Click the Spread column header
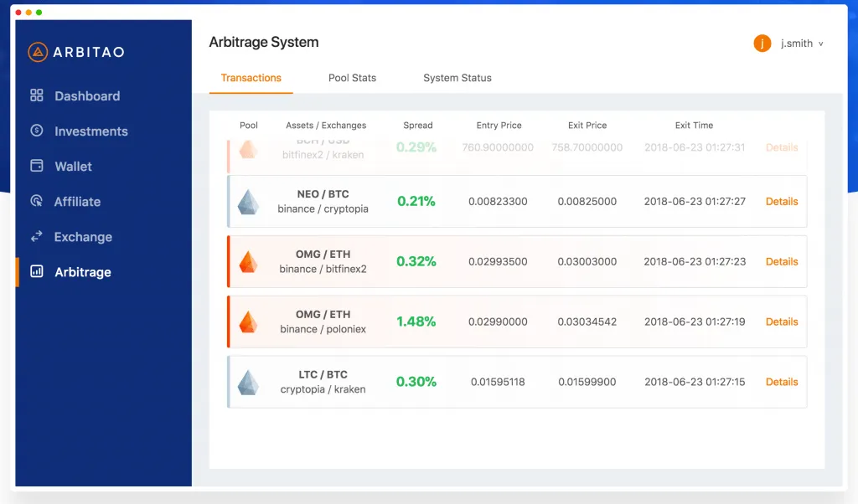Image resolution: width=858 pixels, height=504 pixels. [417, 126]
